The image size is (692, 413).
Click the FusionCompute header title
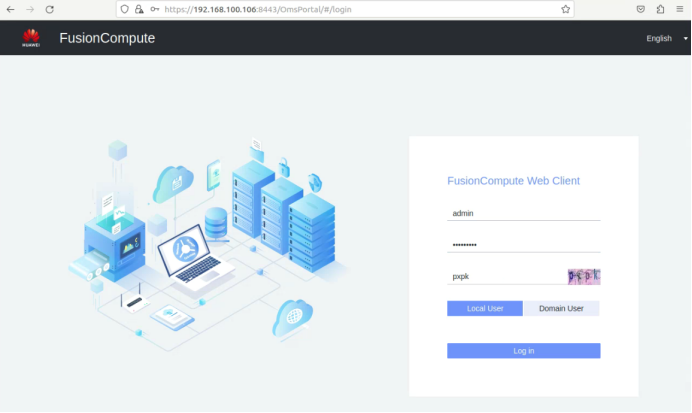point(107,38)
